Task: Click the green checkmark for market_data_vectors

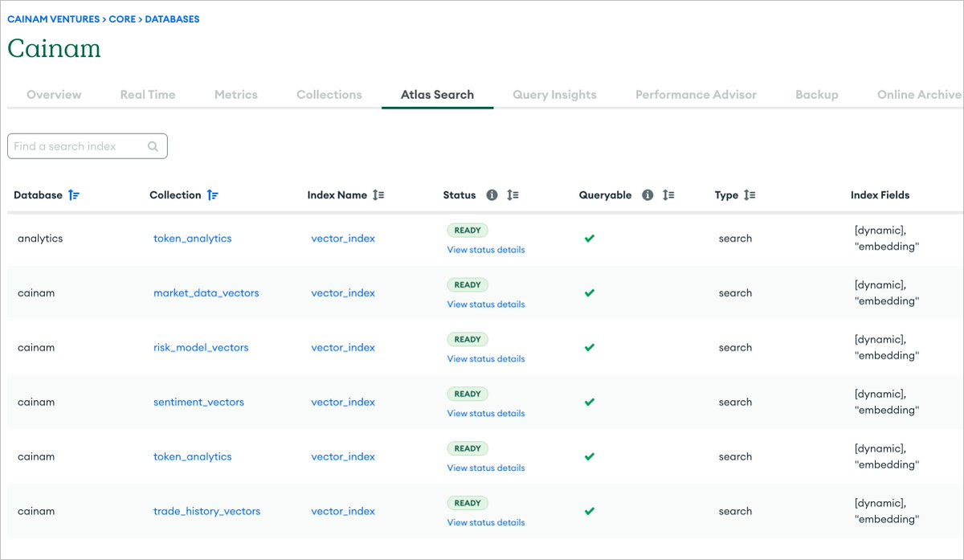Action: pyautogui.click(x=589, y=292)
